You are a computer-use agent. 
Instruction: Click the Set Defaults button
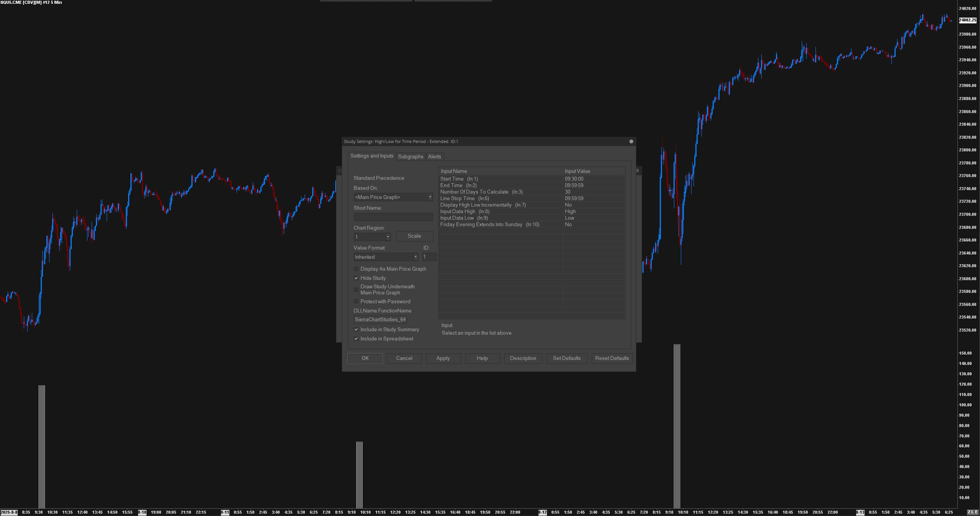tap(567, 358)
